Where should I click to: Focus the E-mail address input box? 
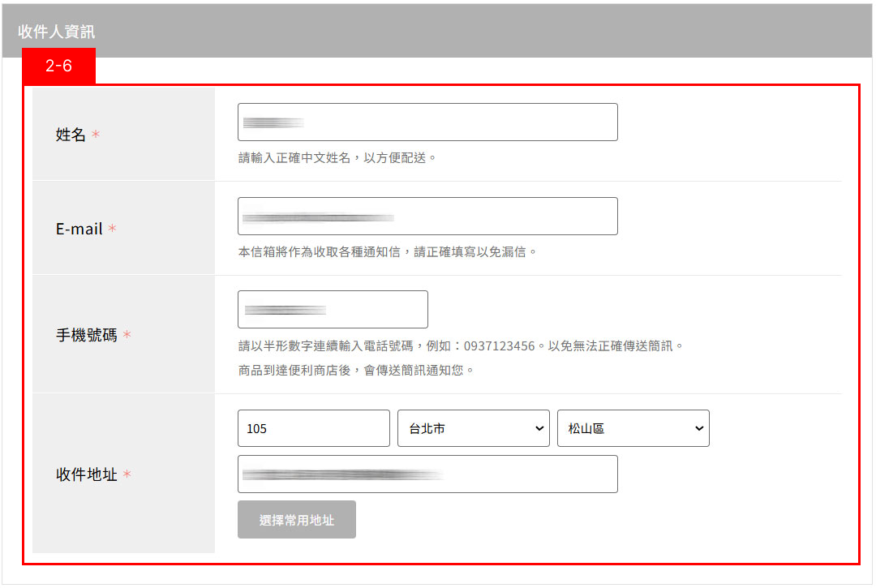427,217
